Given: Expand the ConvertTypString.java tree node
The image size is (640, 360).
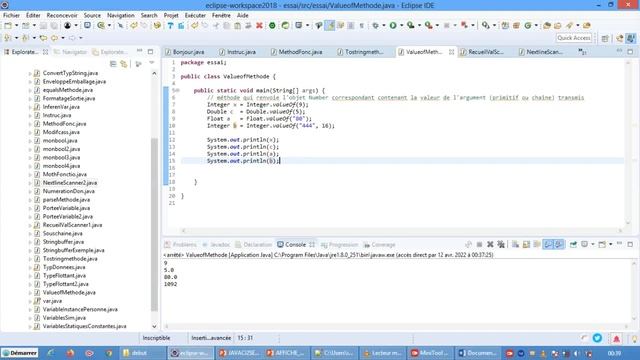Looking at the screenshot, I should click(x=30, y=73).
